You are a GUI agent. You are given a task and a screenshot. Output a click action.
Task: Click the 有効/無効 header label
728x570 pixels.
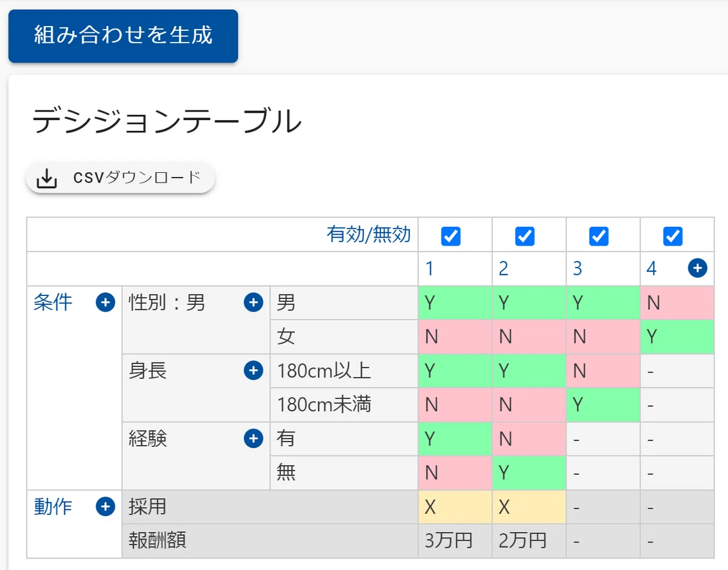[x=369, y=234]
